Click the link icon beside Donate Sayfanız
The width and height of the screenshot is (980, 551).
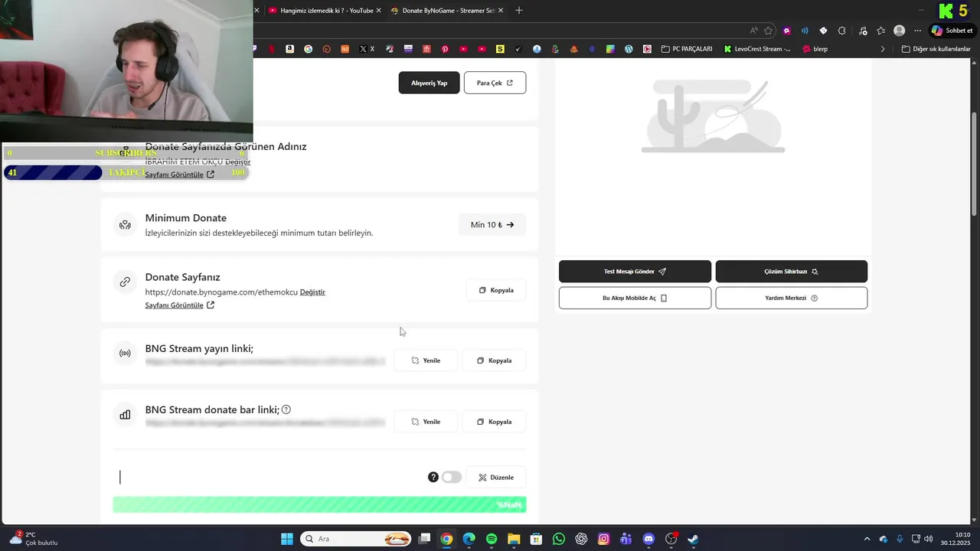pyautogui.click(x=125, y=282)
